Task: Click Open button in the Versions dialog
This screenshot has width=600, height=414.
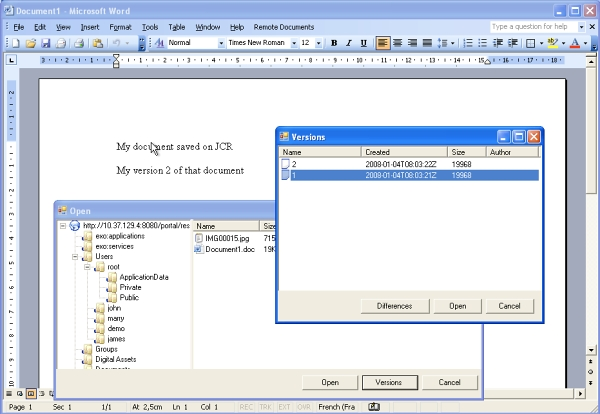Action: point(458,306)
